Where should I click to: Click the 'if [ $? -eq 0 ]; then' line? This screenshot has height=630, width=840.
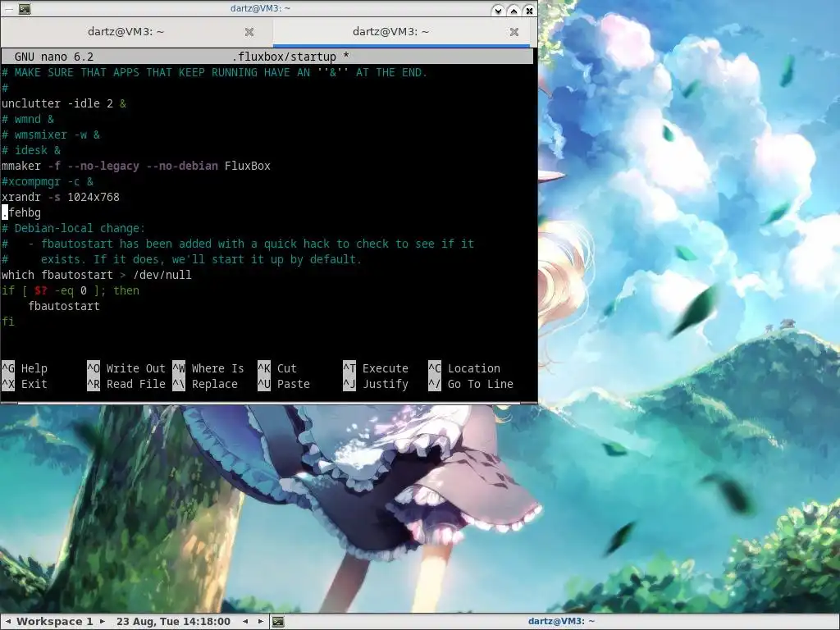pyautogui.click(x=71, y=290)
